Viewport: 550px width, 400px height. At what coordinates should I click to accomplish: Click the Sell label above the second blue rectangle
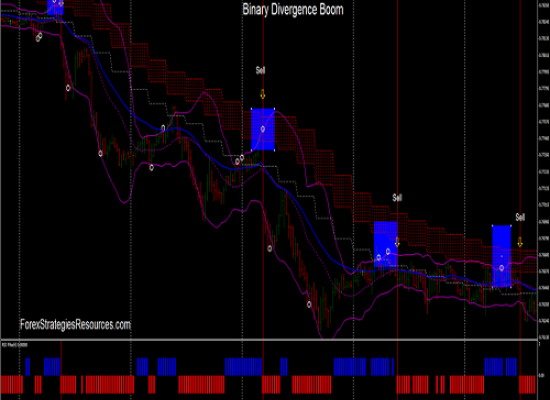(397, 198)
